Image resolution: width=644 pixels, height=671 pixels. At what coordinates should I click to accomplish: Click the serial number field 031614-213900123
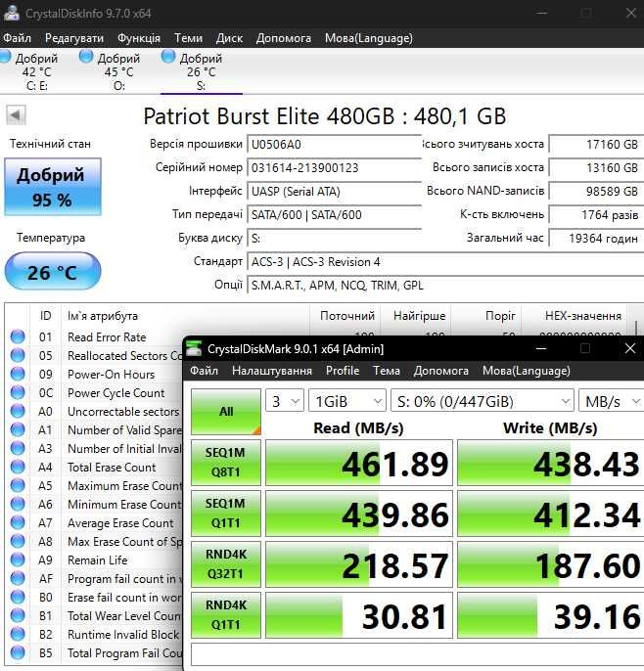point(334,168)
